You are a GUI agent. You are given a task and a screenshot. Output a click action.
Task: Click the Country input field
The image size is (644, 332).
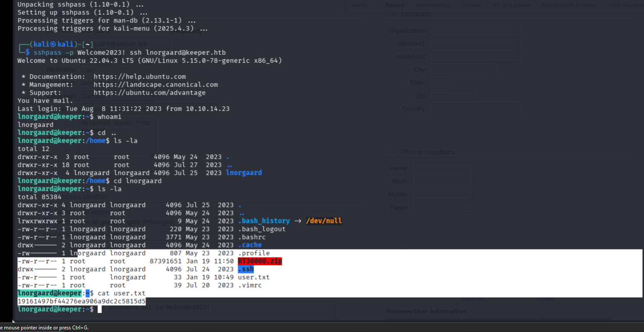pyautogui.click(x=473, y=109)
